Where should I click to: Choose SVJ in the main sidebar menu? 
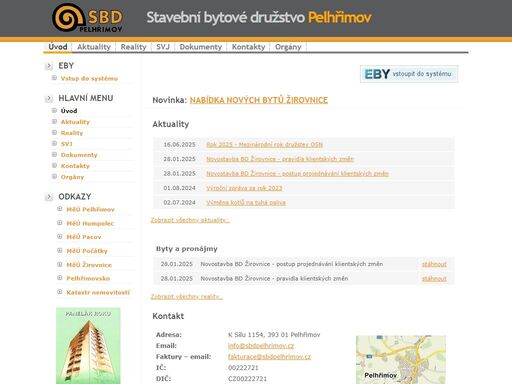[x=66, y=144]
